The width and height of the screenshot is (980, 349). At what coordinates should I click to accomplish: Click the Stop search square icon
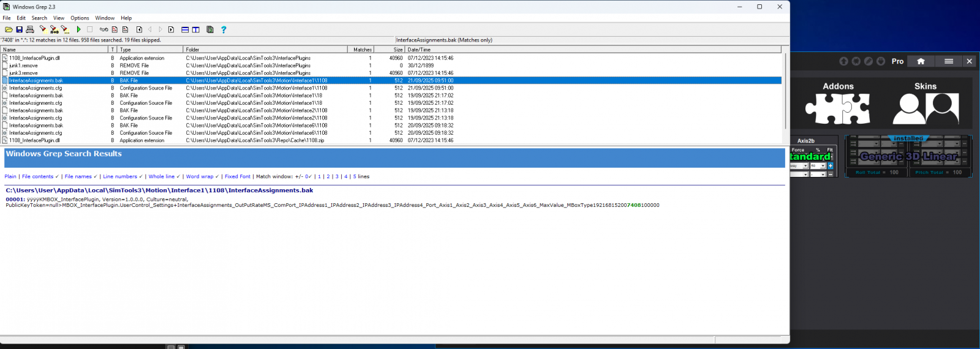(89, 29)
